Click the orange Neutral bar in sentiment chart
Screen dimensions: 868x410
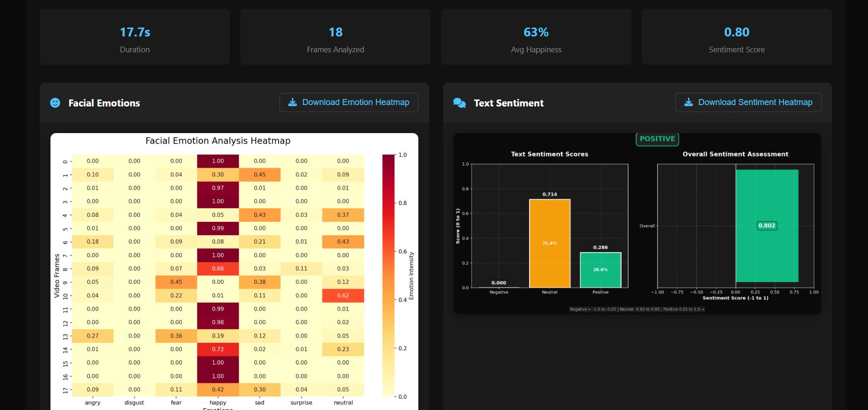pyautogui.click(x=550, y=243)
